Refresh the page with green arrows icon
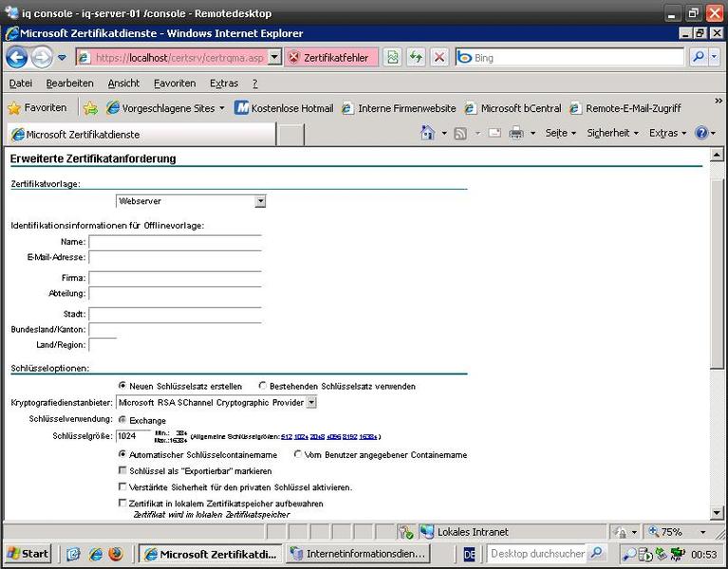Screen dimensions: 728x569 tap(416, 58)
